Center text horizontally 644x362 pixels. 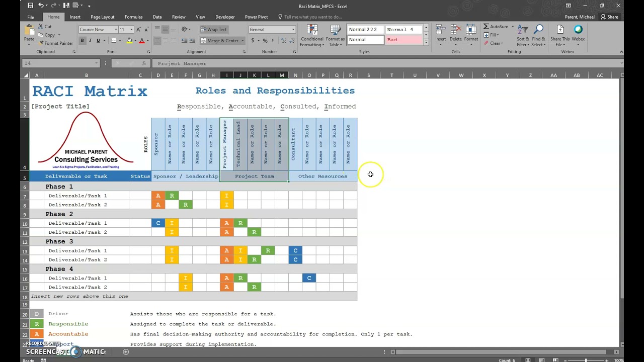[x=165, y=41]
